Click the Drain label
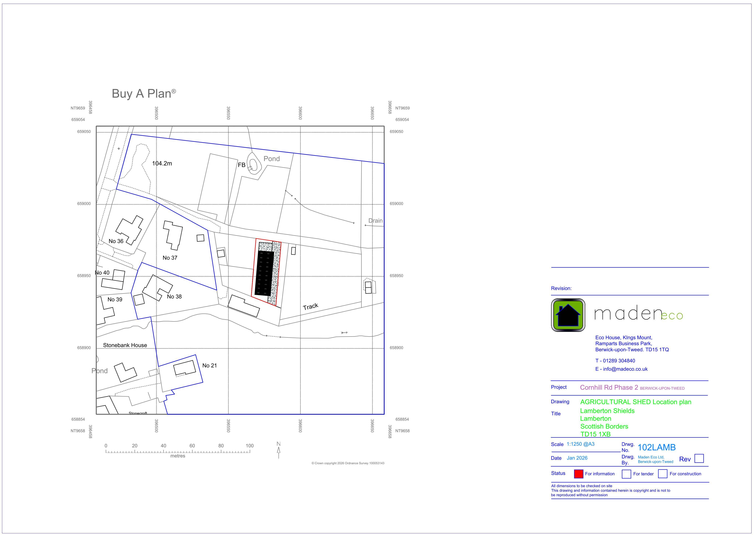The width and height of the screenshot is (756, 535). [x=375, y=221]
